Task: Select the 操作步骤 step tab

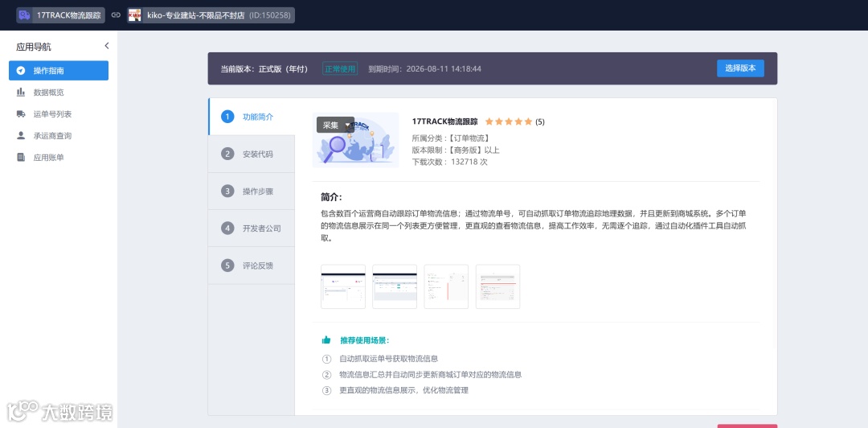Action: (252, 191)
